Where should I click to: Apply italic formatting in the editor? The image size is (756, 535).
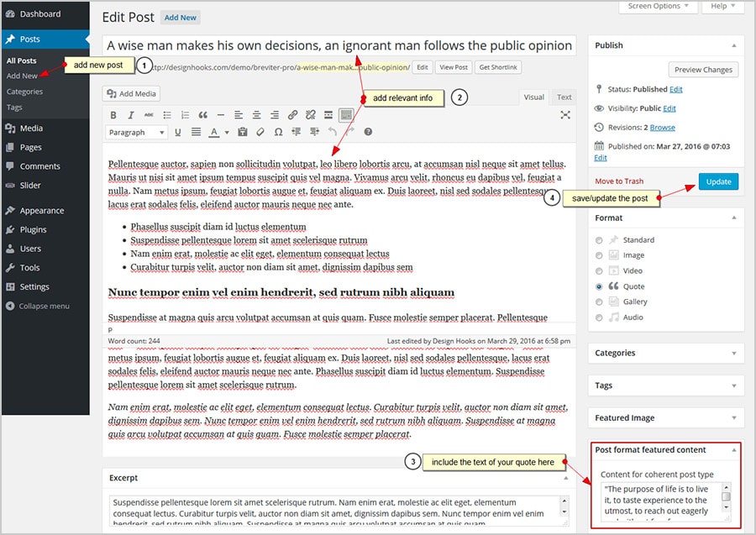coord(131,115)
